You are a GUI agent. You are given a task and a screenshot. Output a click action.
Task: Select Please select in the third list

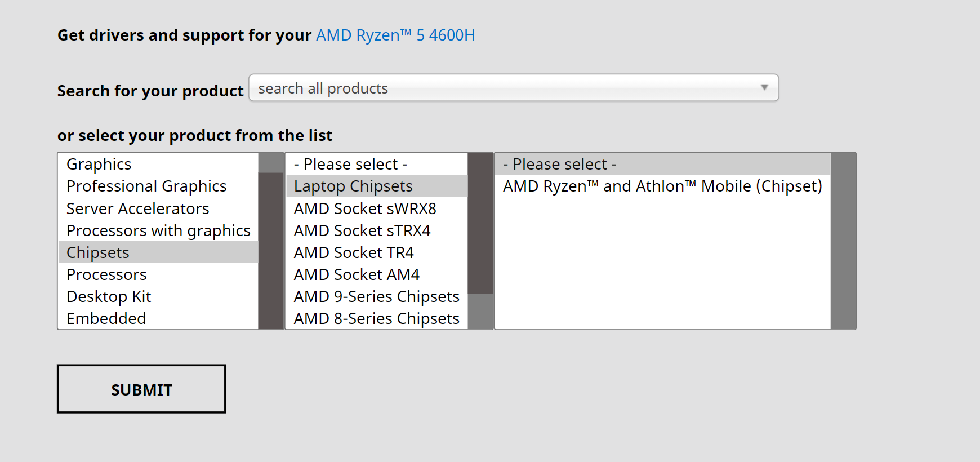(x=663, y=164)
